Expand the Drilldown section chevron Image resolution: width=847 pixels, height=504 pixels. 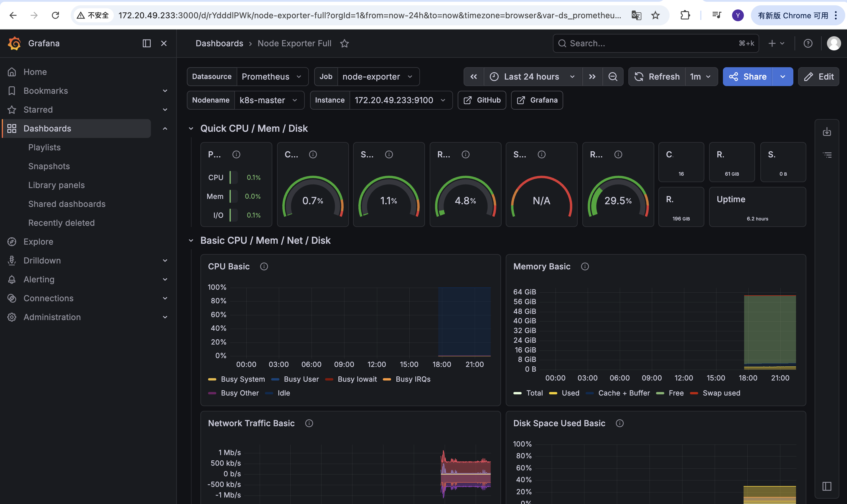[165, 261]
